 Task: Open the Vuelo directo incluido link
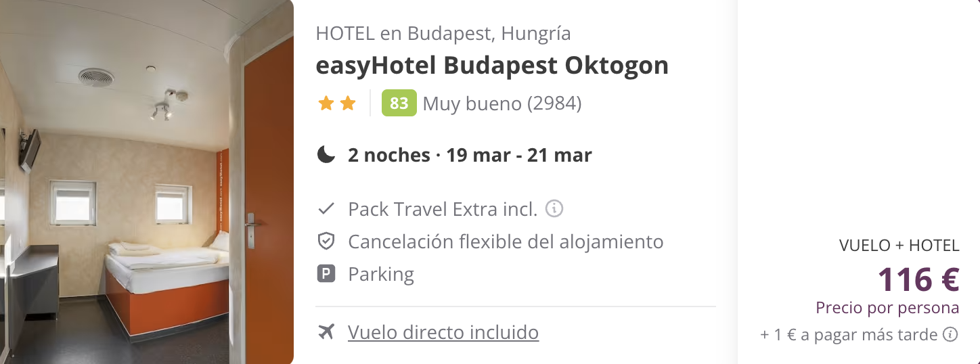[x=443, y=332]
